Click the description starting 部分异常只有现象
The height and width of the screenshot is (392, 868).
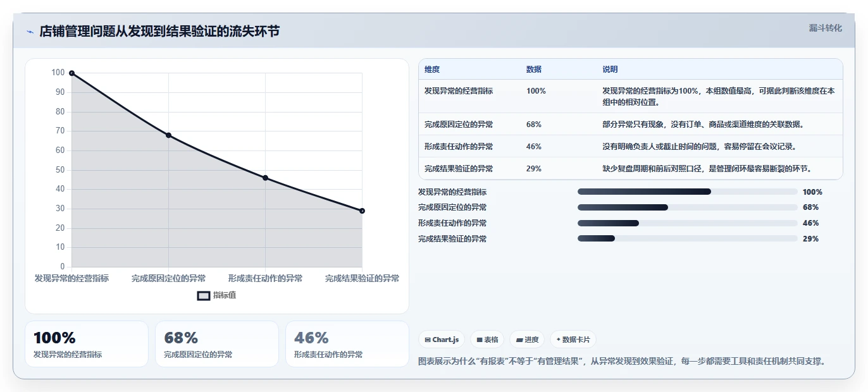point(703,125)
